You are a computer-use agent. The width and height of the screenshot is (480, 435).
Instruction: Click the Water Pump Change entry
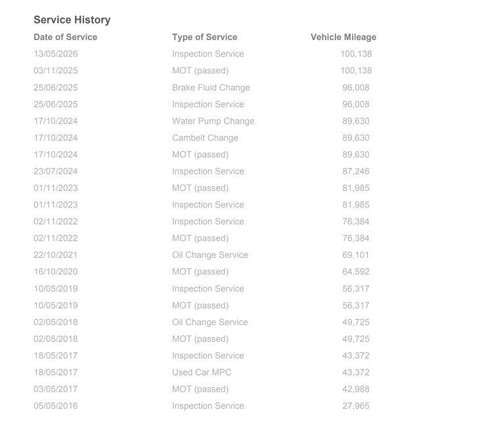point(213,121)
